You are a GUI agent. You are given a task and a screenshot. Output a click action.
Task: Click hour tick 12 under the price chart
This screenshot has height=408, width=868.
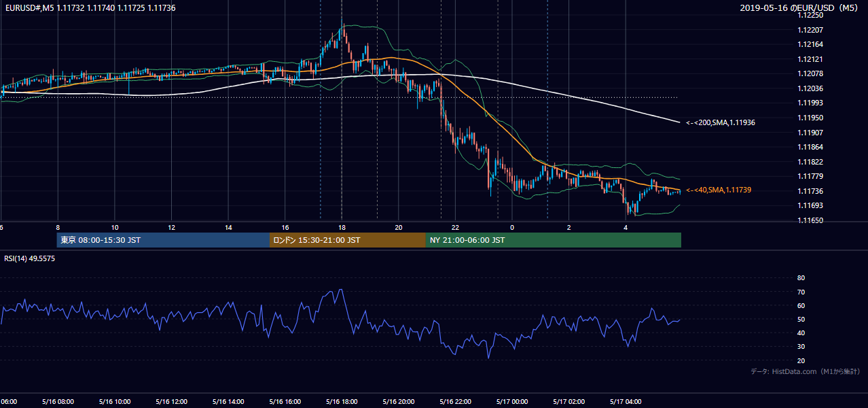171,227
